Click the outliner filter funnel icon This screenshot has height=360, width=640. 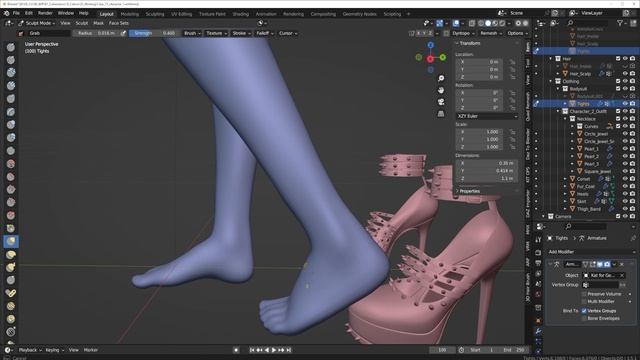[620, 23]
